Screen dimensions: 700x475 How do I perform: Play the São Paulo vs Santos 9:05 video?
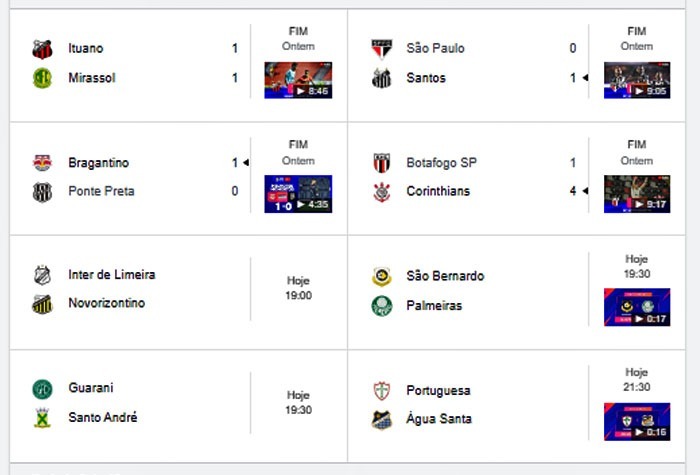(637, 80)
